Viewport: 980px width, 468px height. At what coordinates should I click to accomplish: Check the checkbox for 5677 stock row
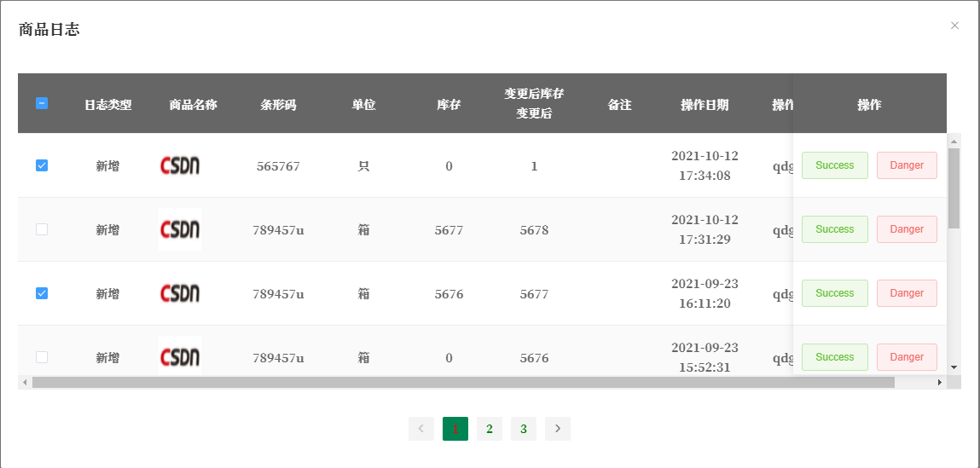(42, 229)
